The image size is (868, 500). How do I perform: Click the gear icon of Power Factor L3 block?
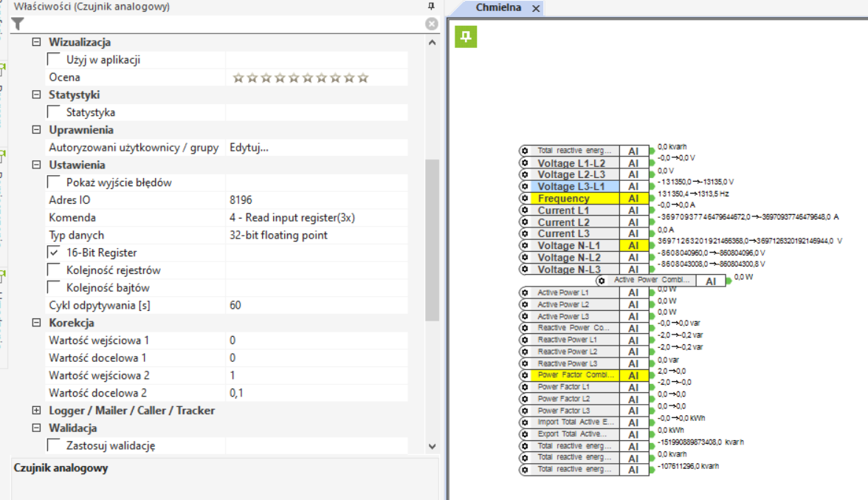[525, 411]
